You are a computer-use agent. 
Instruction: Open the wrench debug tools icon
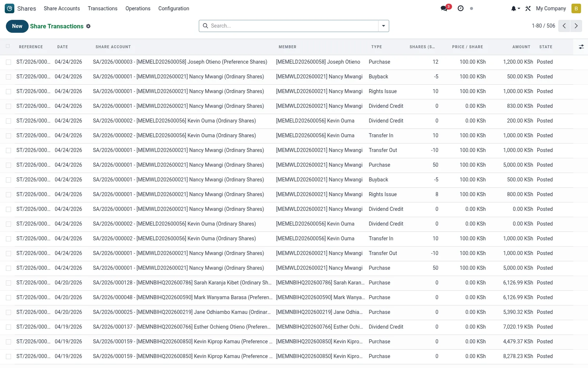point(528,8)
